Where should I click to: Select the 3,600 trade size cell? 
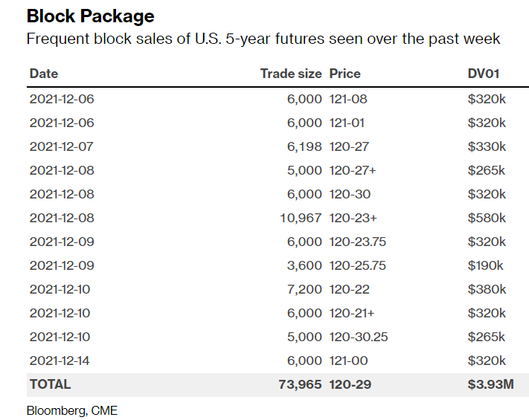(x=304, y=265)
